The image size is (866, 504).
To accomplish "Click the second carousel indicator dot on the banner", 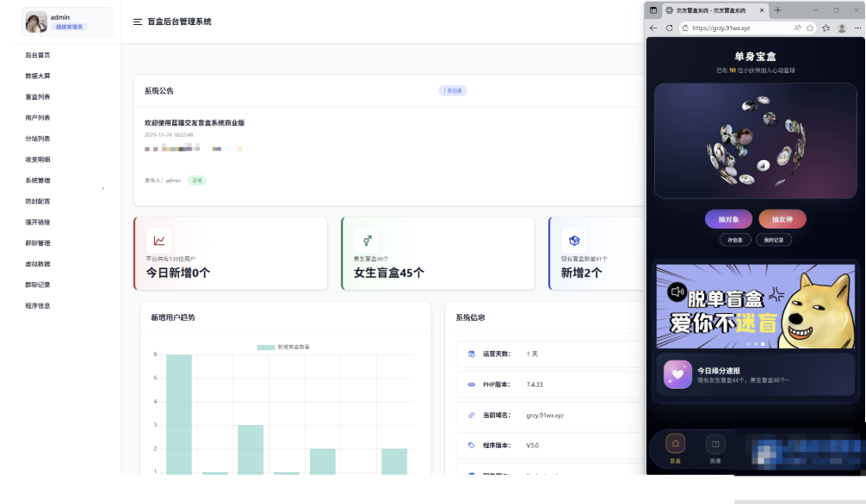I will pyautogui.click(x=755, y=343).
